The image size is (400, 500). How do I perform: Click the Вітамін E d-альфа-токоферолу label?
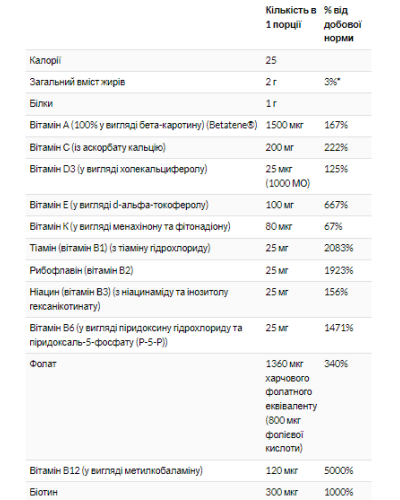(119, 205)
